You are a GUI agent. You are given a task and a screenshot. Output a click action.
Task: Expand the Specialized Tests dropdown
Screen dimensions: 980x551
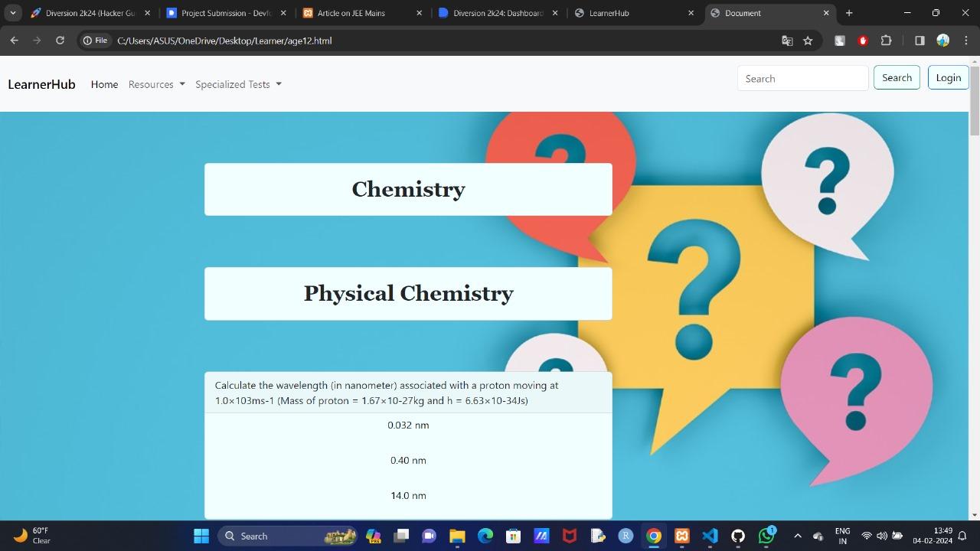tap(239, 84)
